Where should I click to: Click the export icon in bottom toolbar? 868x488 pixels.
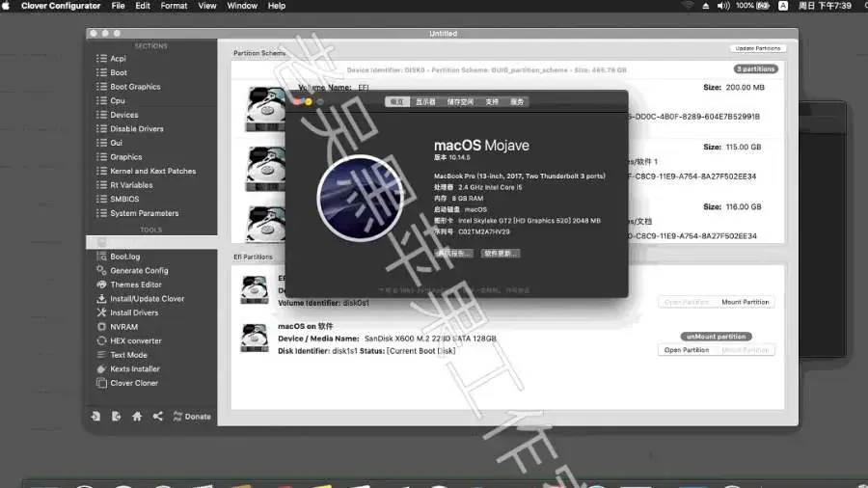click(x=116, y=416)
